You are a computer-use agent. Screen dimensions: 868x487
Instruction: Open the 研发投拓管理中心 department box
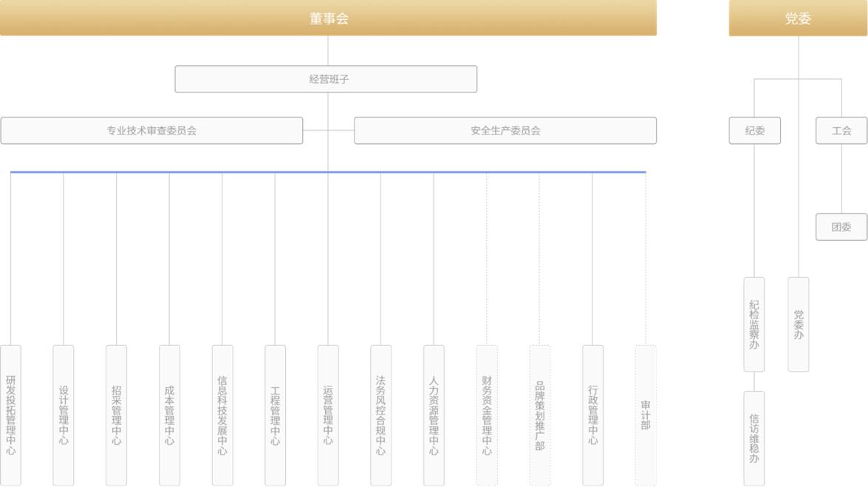(x=10, y=415)
